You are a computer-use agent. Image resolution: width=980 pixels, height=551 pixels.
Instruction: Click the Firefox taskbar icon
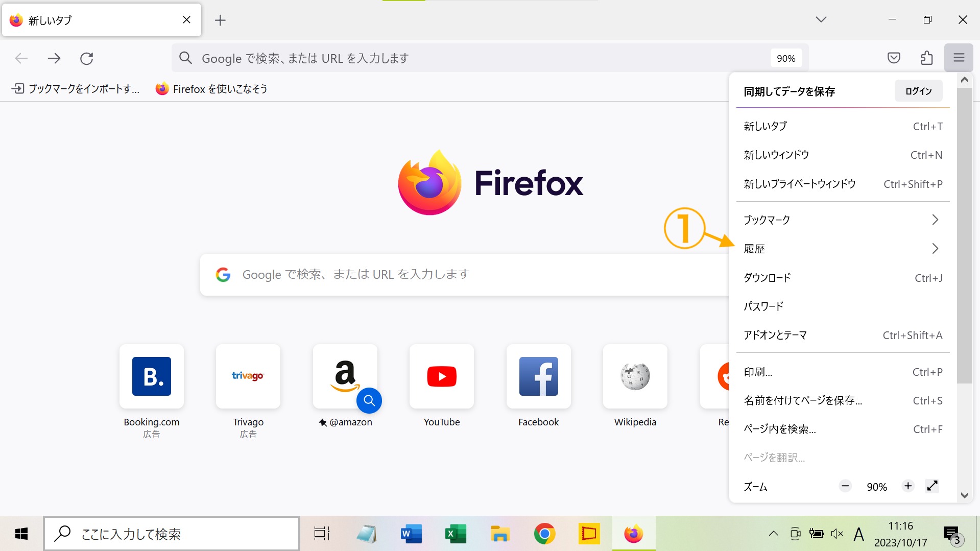(x=634, y=534)
